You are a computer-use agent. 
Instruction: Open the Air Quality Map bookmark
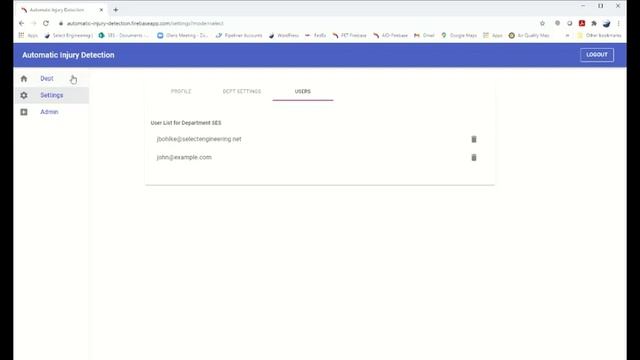(529, 36)
